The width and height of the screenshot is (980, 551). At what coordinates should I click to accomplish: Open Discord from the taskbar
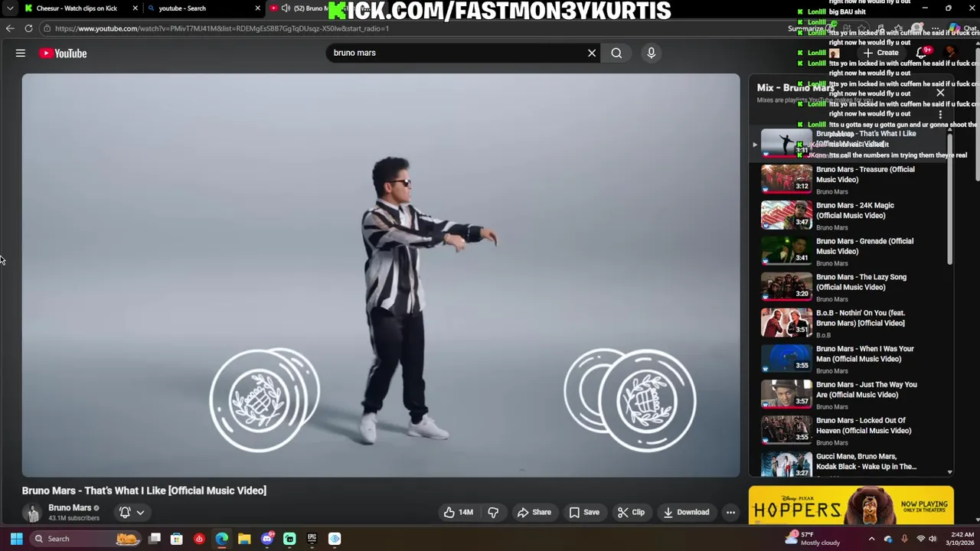pos(267,539)
